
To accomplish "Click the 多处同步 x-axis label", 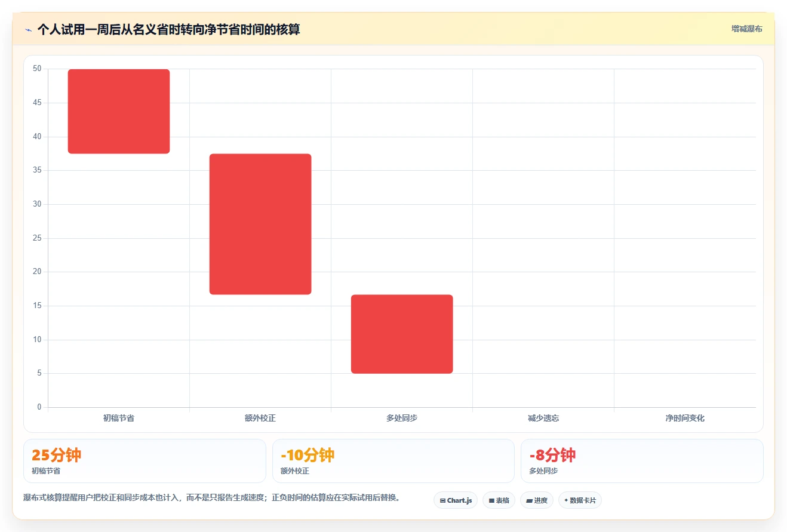I will click(402, 418).
